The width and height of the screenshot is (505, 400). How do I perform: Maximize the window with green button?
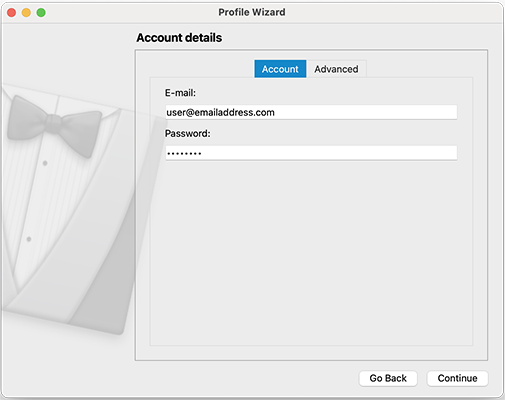pos(41,13)
